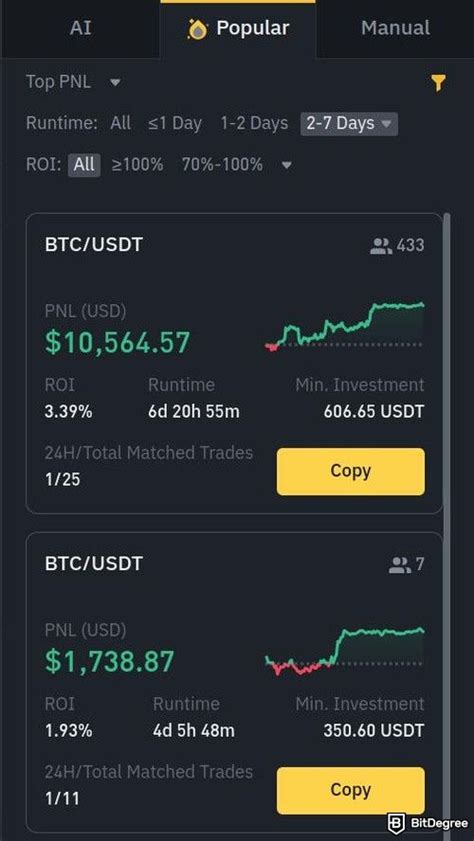
Task: Expand more ROI range options arrow
Action: click(x=287, y=165)
